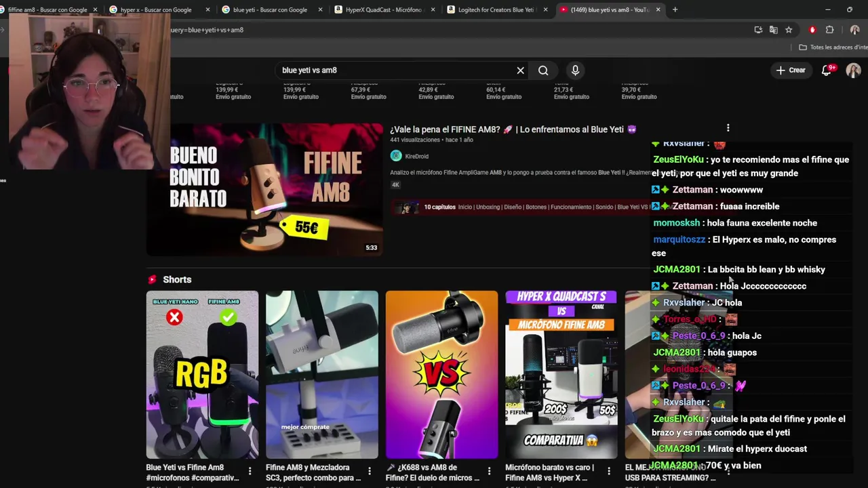Open the Totes les adreces bookmarks folder
Image resolution: width=868 pixels, height=488 pixels.
[x=833, y=47]
